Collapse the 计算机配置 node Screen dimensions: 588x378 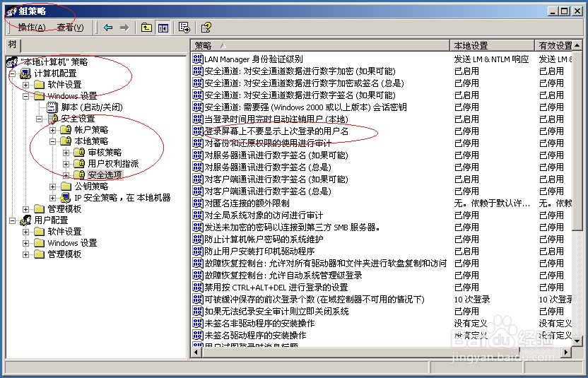pyautogui.click(x=13, y=74)
